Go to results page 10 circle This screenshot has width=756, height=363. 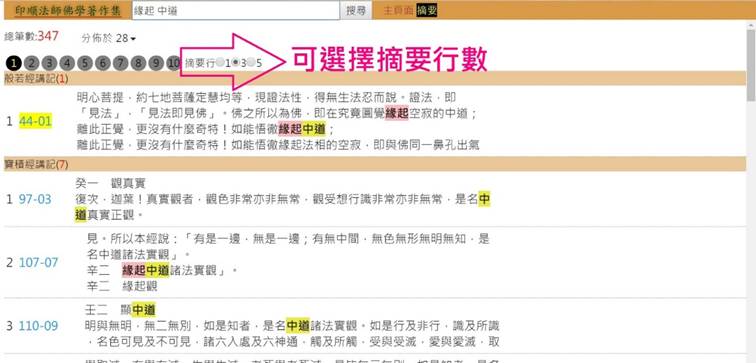tap(174, 63)
